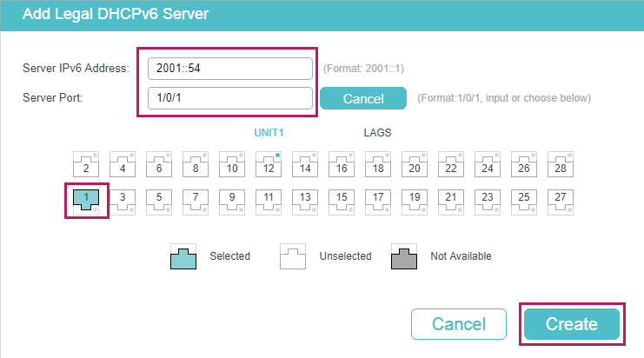
Task: Select port 19 icon
Action: click(x=415, y=202)
